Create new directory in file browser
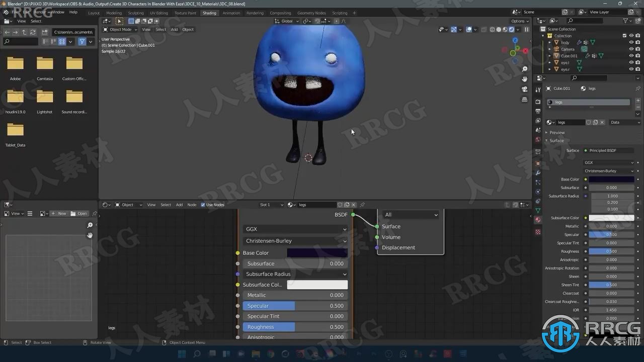 [x=45, y=32]
